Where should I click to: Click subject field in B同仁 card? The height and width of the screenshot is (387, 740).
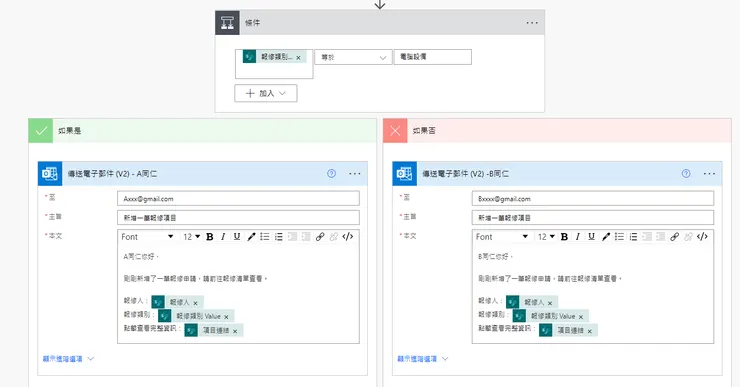[x=593, y=218]
